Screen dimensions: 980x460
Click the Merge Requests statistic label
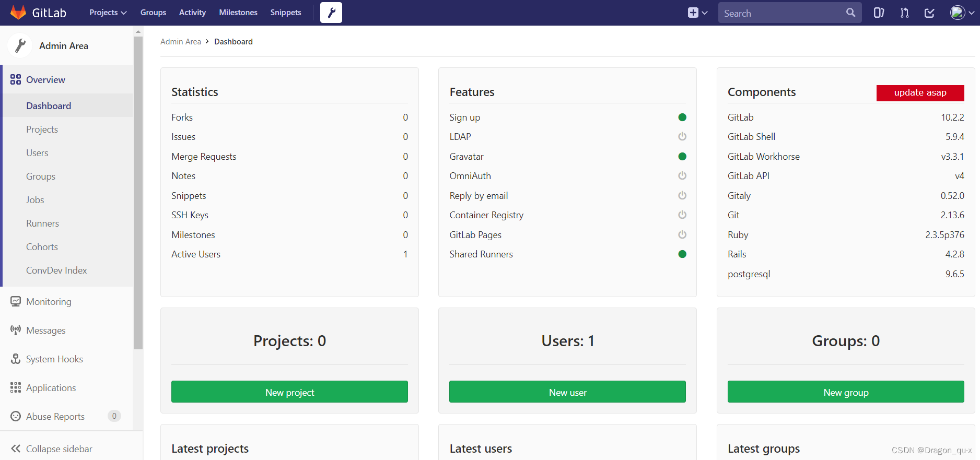click(x=204, y=156)
